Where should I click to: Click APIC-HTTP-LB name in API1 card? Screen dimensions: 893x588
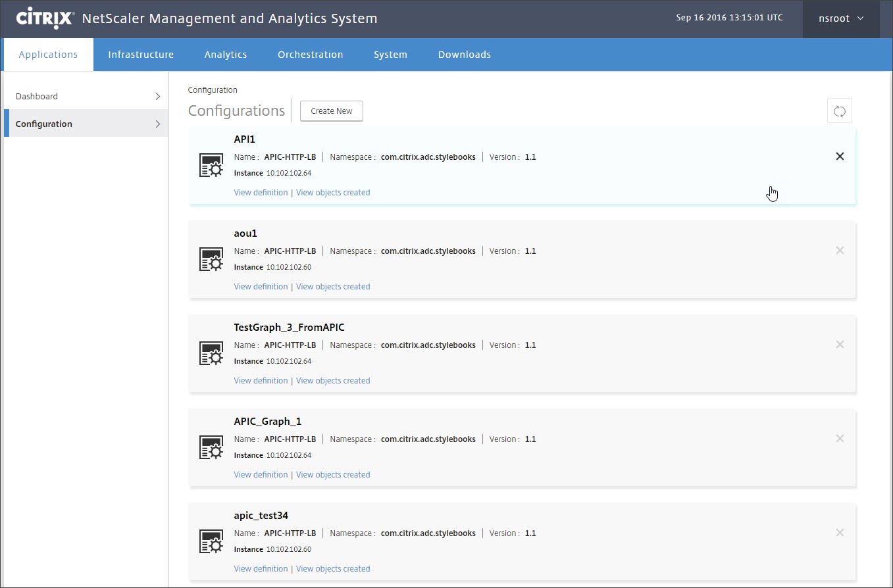click(x=290, y=157)
